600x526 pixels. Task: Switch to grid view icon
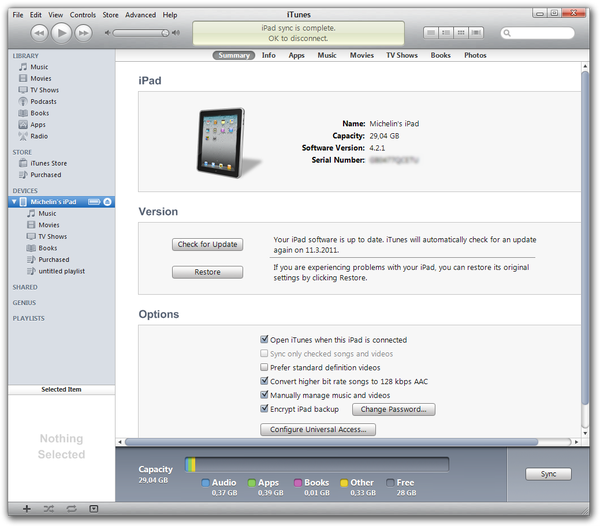pos(461,33)
